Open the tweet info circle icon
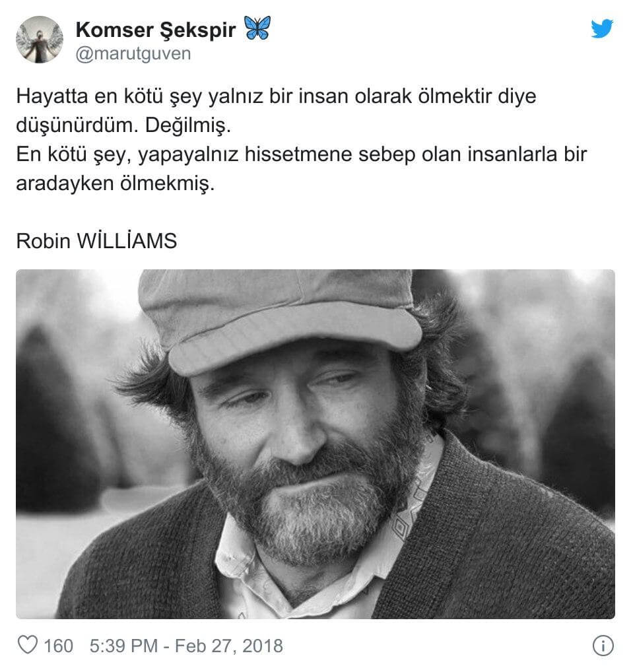The image size is (631, 672). tap(603, 646)
